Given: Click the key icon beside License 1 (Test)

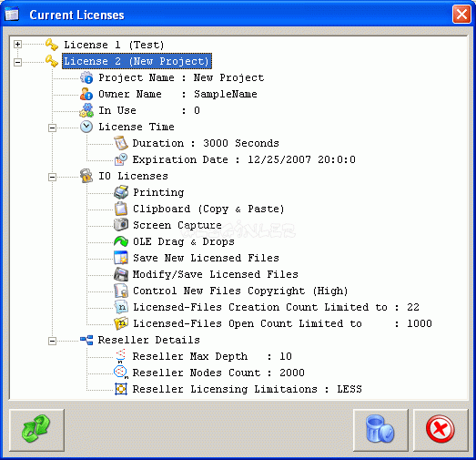Looking at the screenshot, I should point(52,45).
